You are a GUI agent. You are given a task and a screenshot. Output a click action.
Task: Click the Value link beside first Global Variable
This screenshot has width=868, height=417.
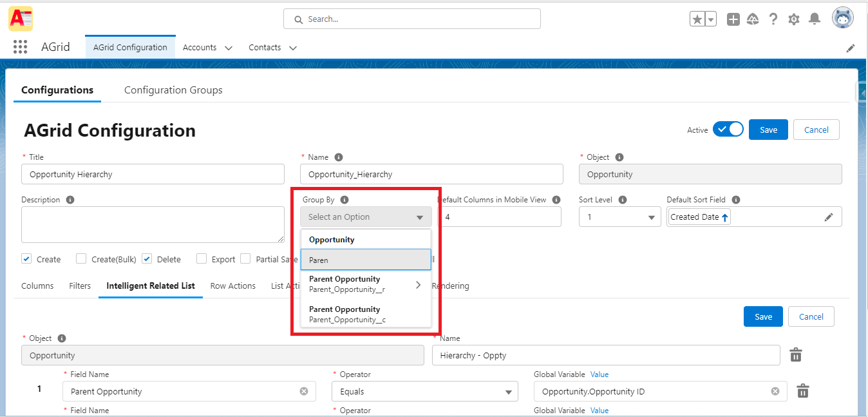click(599, 374)
